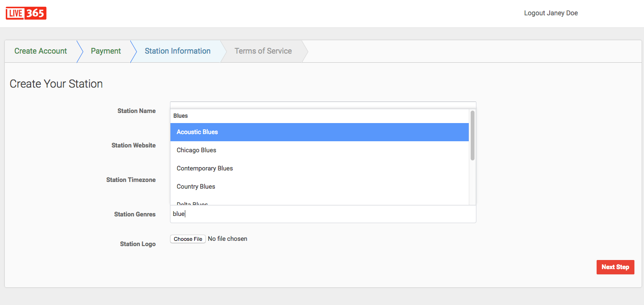Click the Station Website label
The width and height of the screenshot is (644, 305).
tap(134, 146)
